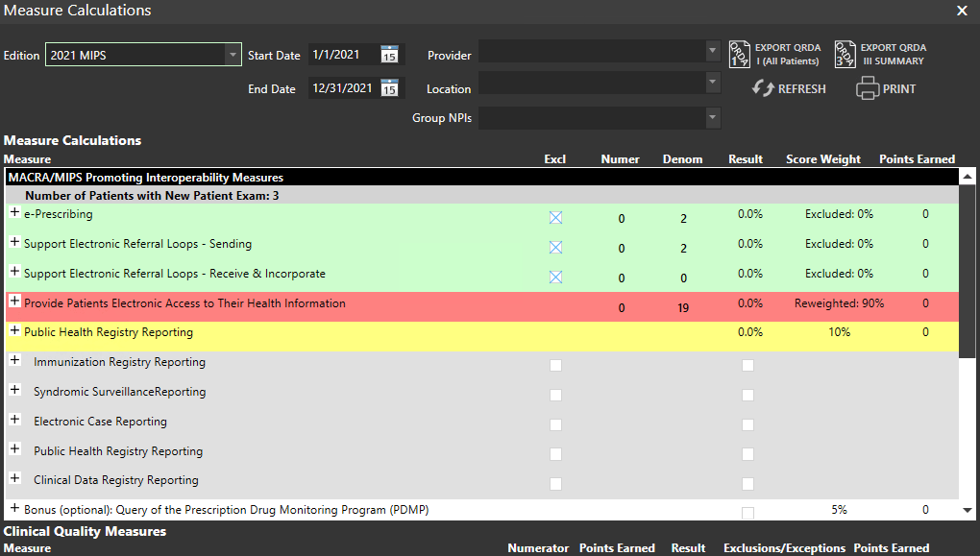This screenshot has height=556, width=980.
Task: Close the Measure Calculations window
Action: point(962,11)
